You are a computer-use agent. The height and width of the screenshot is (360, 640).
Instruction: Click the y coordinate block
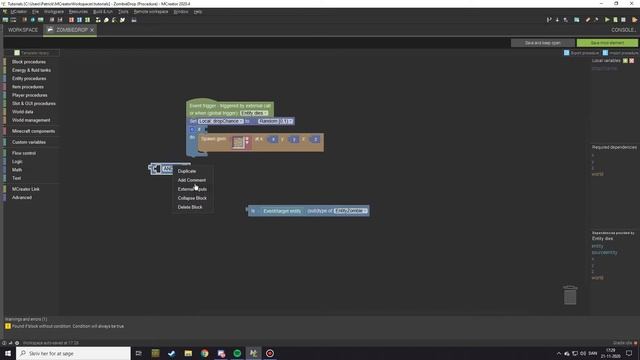coord(293,140)
